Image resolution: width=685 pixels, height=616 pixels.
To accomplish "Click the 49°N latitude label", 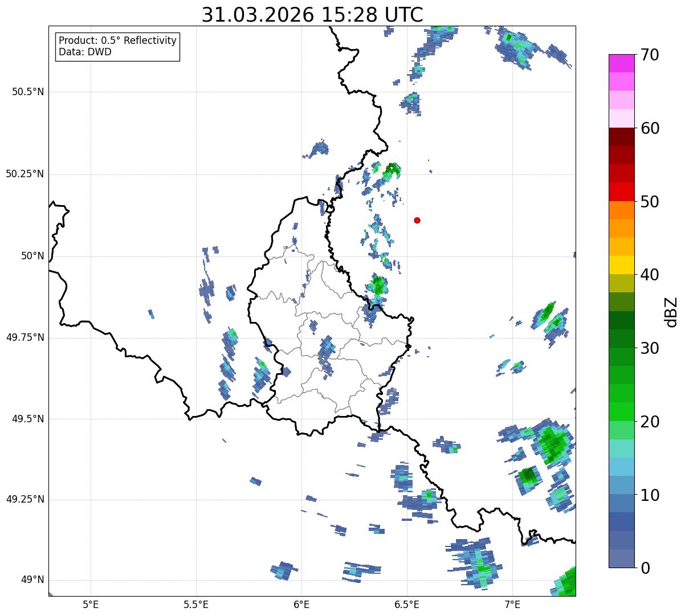I will (x=32, y=580).
